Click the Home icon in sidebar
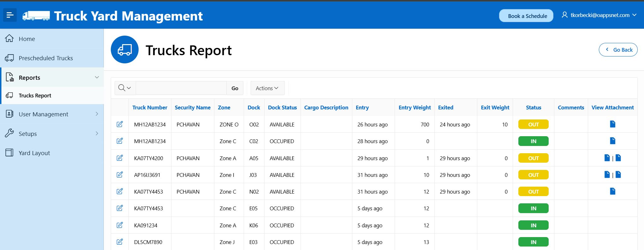Viewport: 644px width, 250px height. (9, 38)
